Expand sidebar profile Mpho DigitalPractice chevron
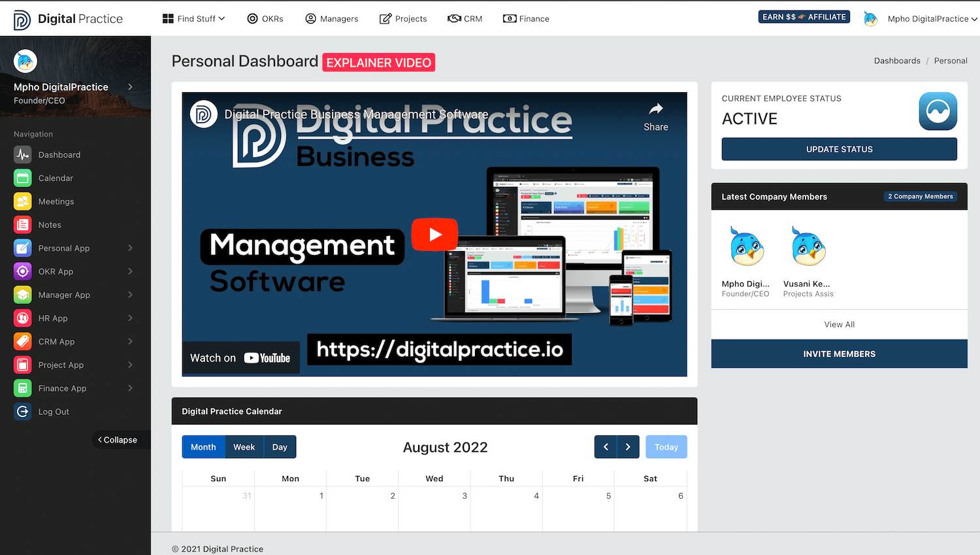Screen dimensions: 980x555 (130, 87)
